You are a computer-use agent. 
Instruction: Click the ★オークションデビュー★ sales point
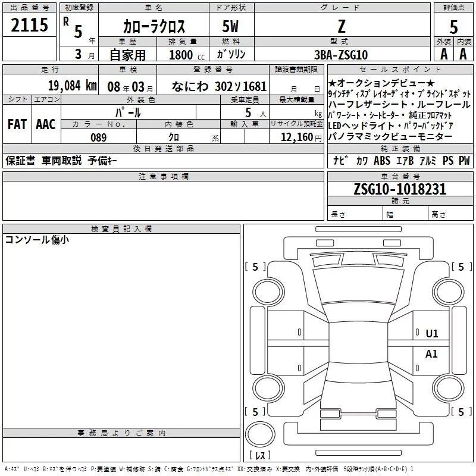[x=381, y=83]
